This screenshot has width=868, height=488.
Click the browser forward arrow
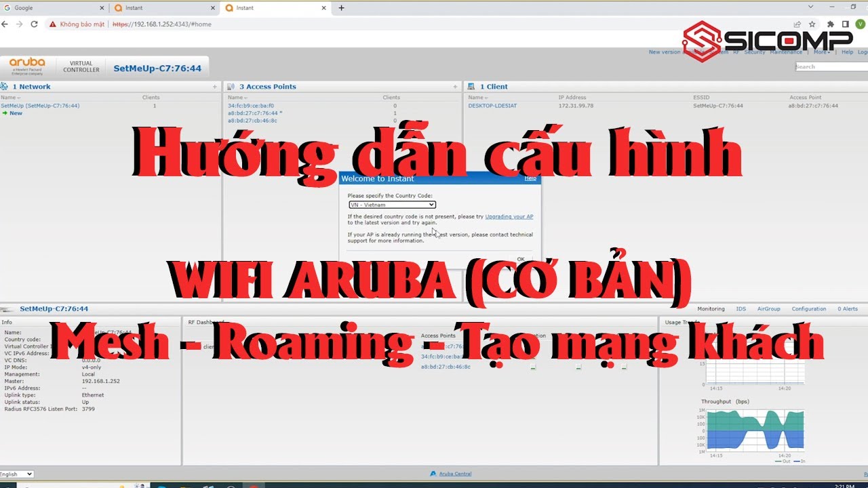19,24
